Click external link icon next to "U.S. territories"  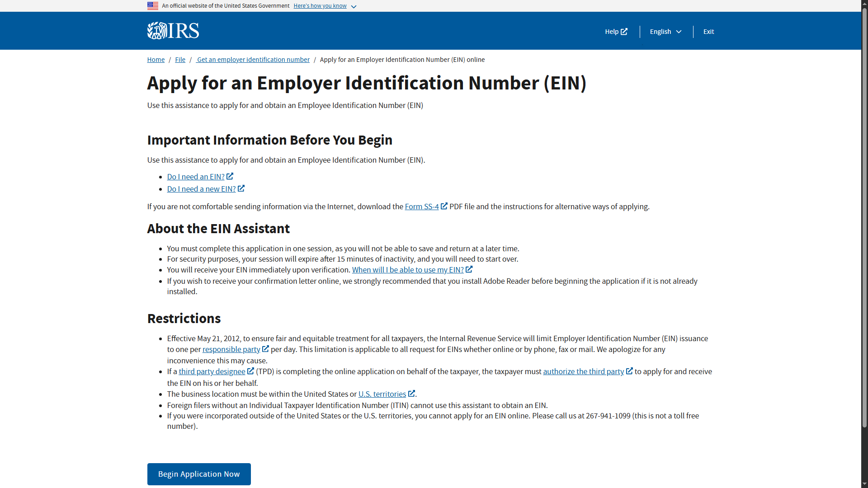pos(411,393)
